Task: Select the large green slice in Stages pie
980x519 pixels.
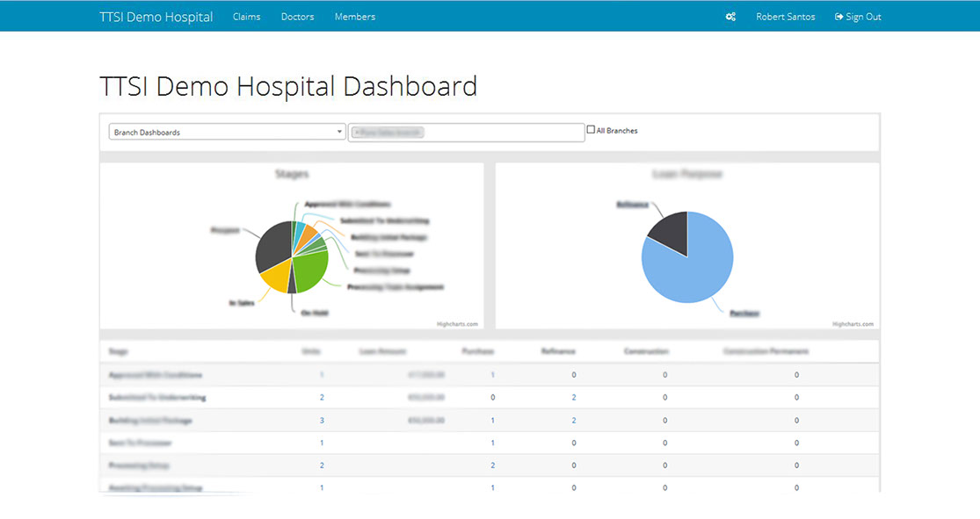Action: tap(309, 271)
